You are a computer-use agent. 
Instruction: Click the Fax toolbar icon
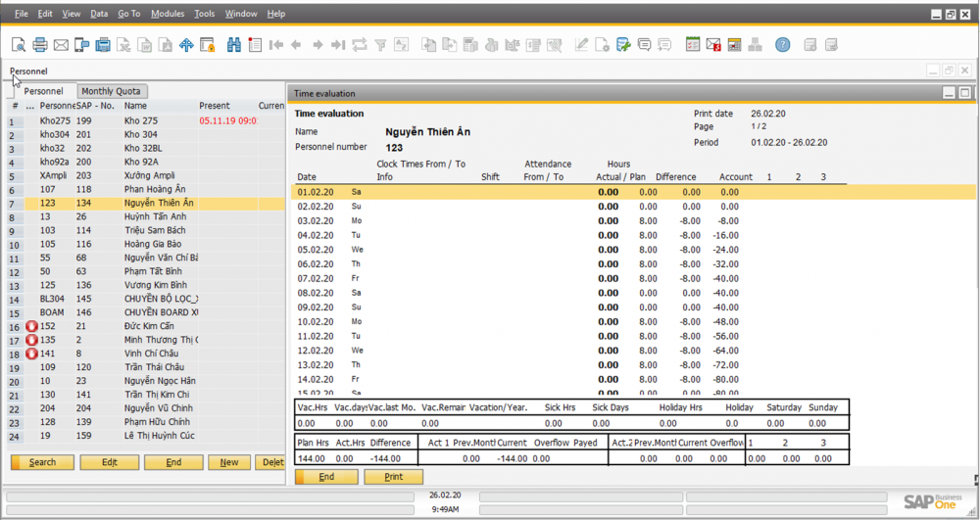[x=103, y=45]
